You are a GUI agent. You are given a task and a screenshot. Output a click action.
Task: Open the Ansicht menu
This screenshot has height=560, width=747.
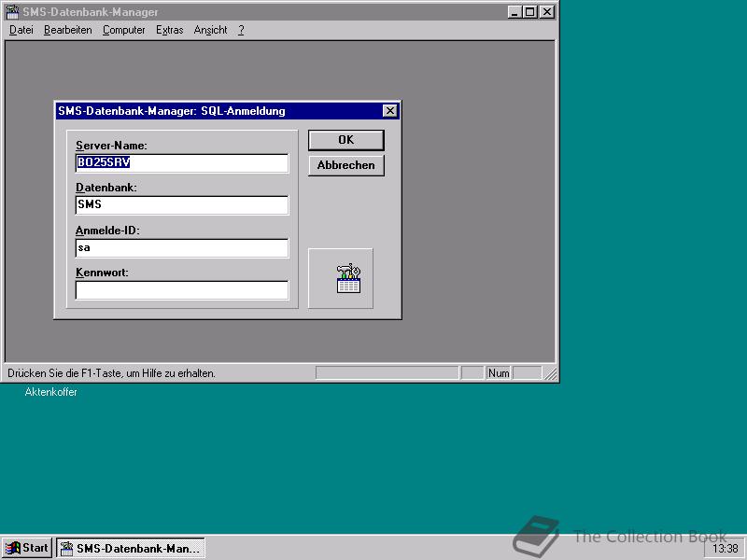point(211,30)
